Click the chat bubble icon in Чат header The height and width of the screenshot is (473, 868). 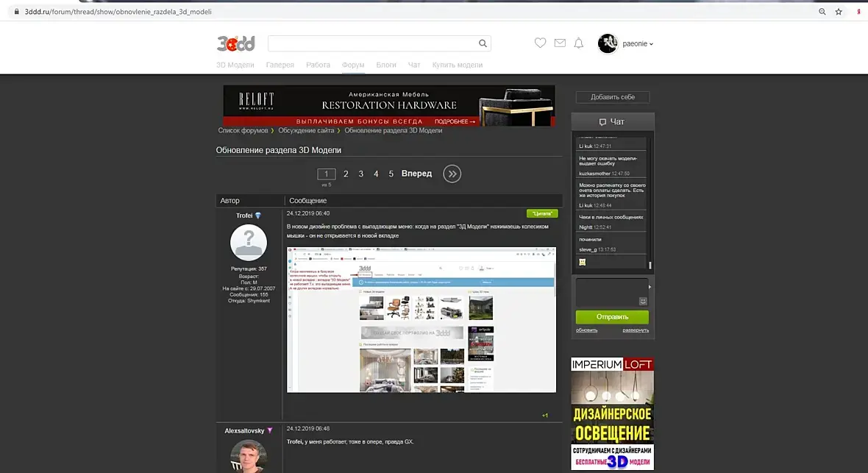(x=602, y=122)
